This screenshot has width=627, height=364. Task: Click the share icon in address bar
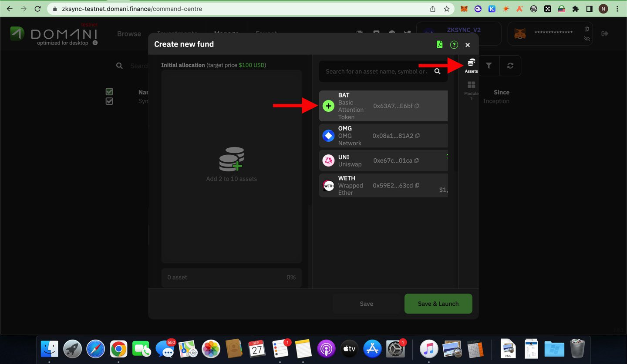(433, 9)
